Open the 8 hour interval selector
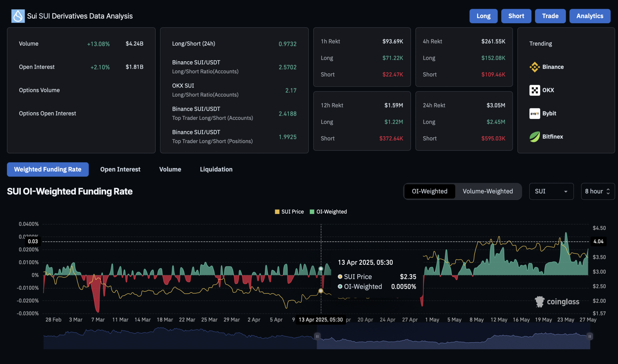 [597, 191]
